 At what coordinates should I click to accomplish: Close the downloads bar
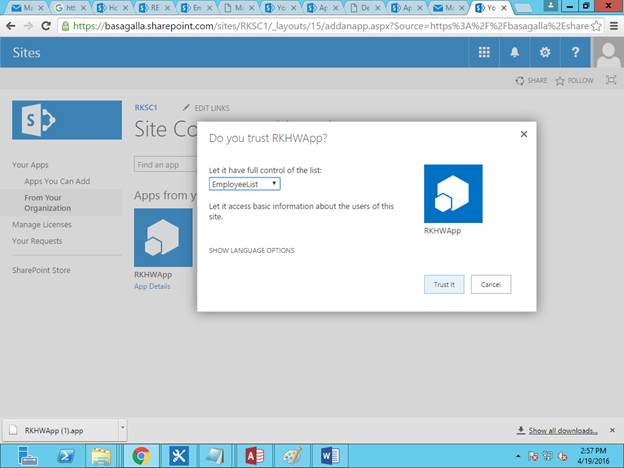click(x=612, y=430)
